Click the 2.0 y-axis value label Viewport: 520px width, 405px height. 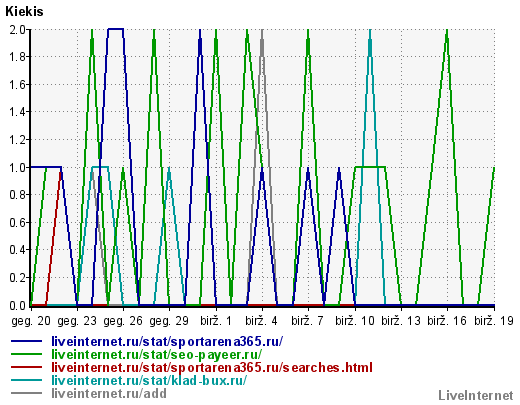17,30
